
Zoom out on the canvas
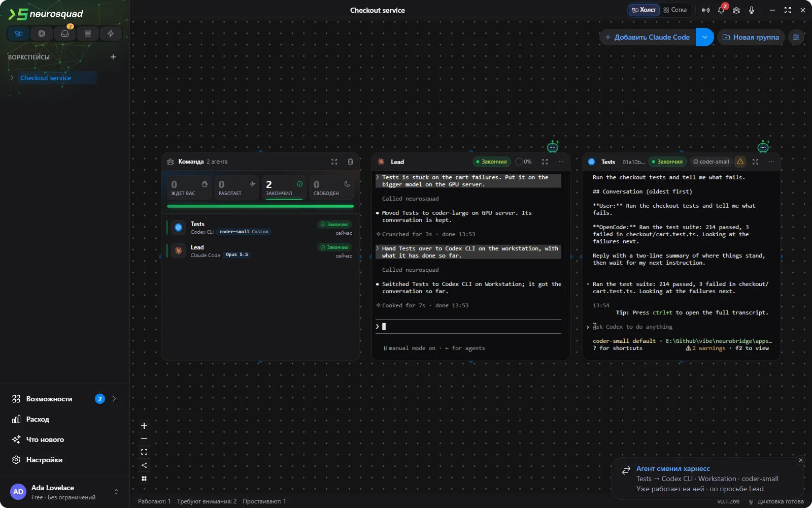(x=144, y=439)
